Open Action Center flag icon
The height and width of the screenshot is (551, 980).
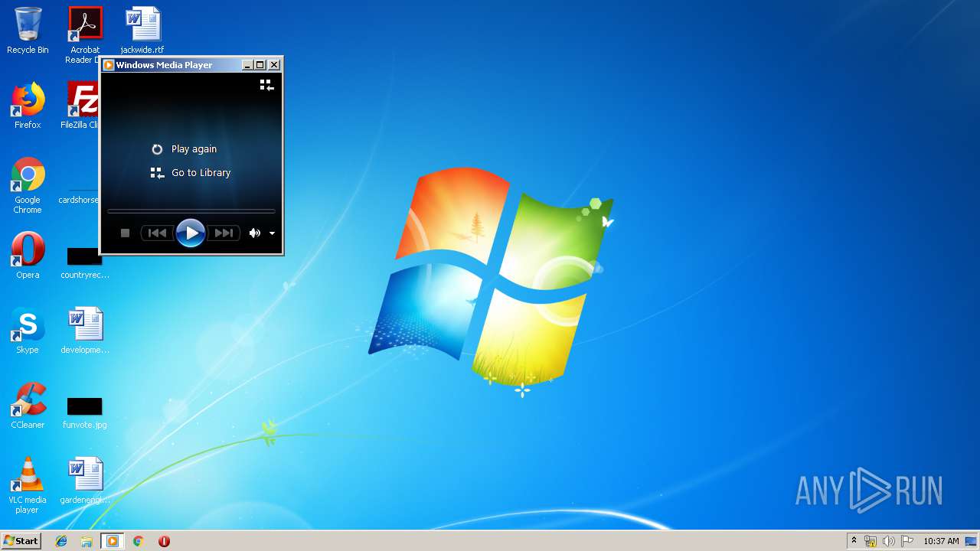[x=907, y=541]
